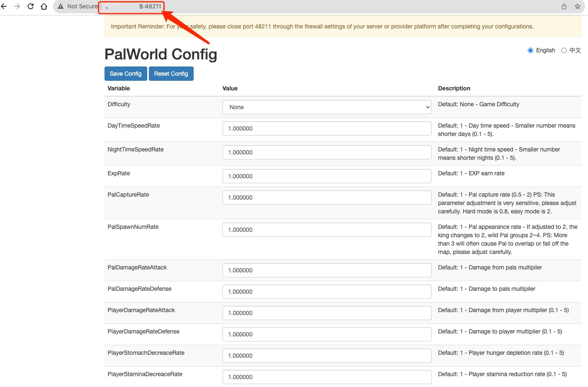
Task: Click the browser forward arrow
Action: coord(17,6)
